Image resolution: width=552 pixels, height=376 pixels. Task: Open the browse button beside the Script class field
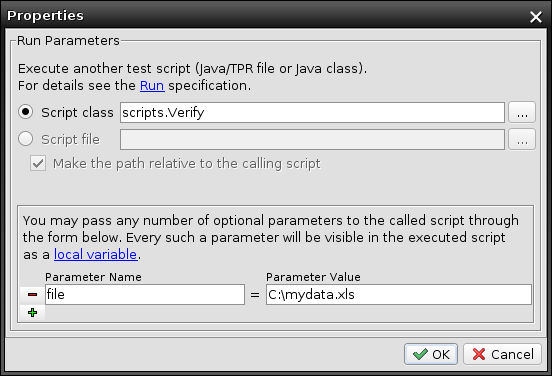522,113
